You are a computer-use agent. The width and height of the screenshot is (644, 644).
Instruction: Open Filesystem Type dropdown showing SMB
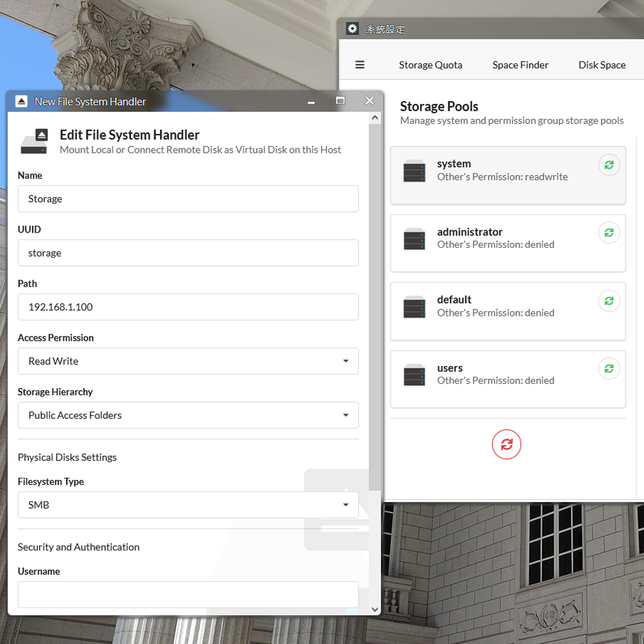click(x=188, y=505)
